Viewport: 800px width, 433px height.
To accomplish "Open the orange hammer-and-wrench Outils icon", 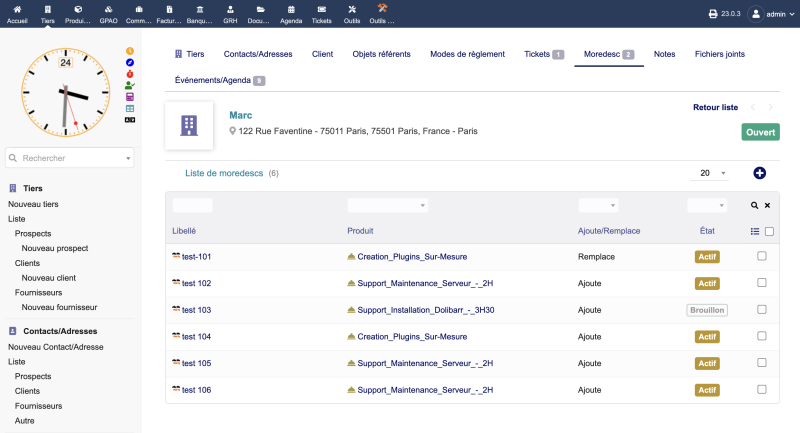I will pos(382,8).
